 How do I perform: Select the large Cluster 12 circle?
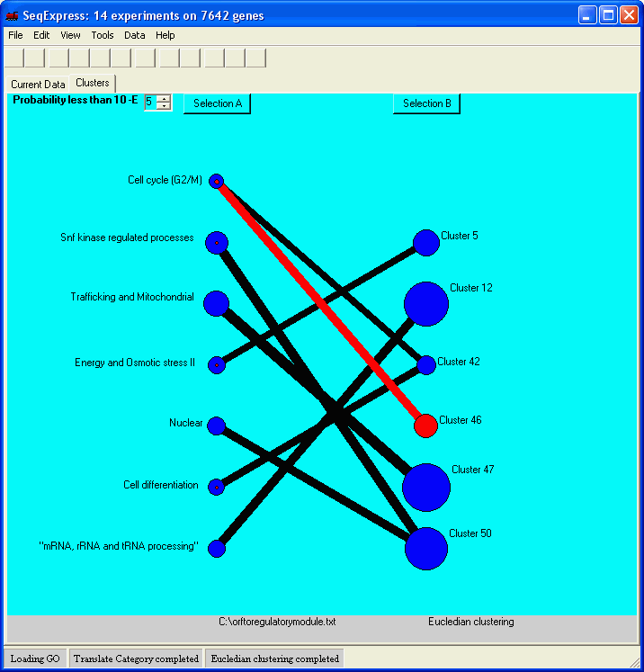pos(425,304)
